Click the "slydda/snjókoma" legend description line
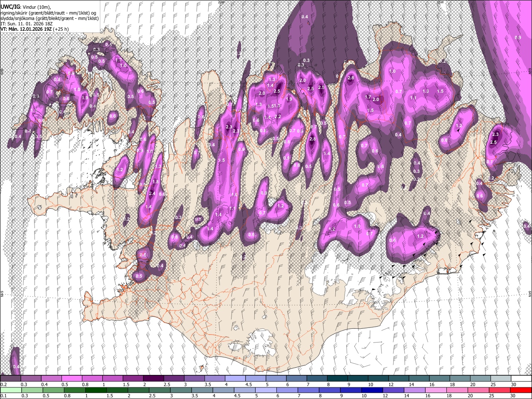Viewport: 532px width, 399px height. click(49, 18)
